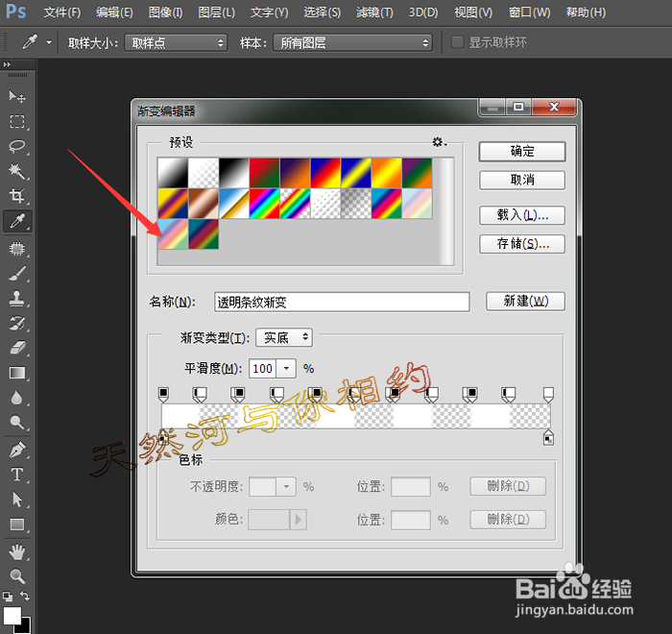
Task: Select the Dodge tool
Action: 17,422
